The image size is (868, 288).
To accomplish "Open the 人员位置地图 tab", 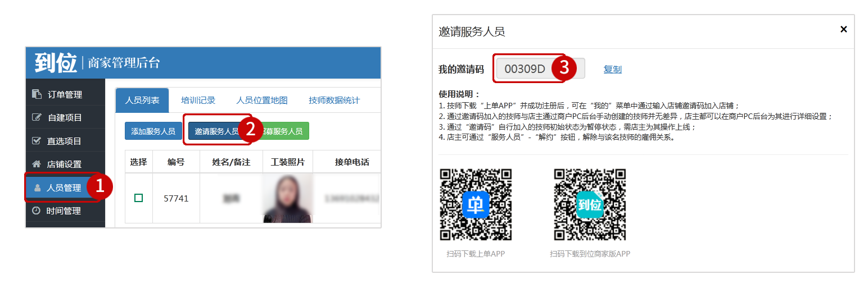I will point(261,100).
